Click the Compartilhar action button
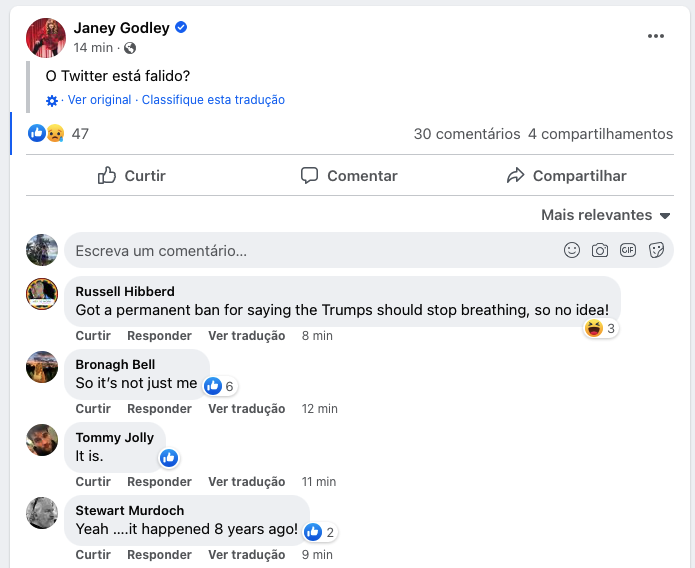Image resolution: width=695 pixels, height=568 pixels. (566, 176)
